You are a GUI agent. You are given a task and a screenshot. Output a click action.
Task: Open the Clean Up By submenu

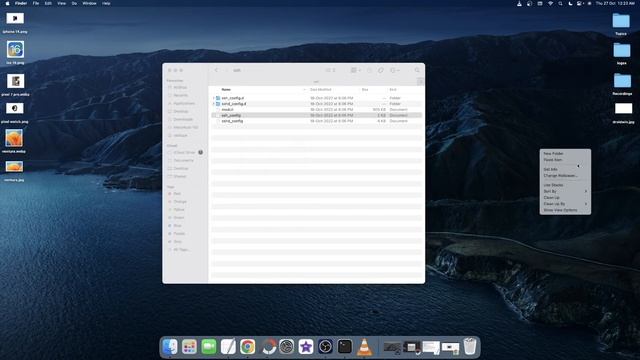coord(565,204)
